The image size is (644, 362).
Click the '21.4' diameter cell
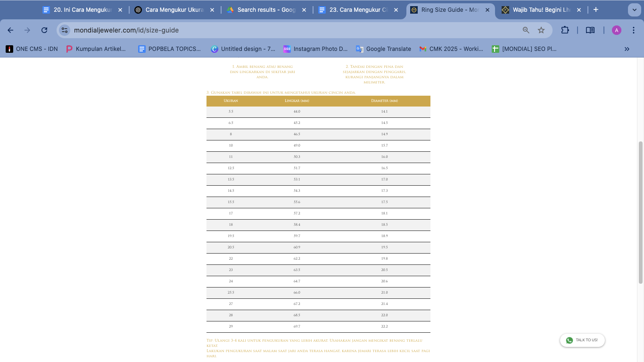[x=384, y=304]
